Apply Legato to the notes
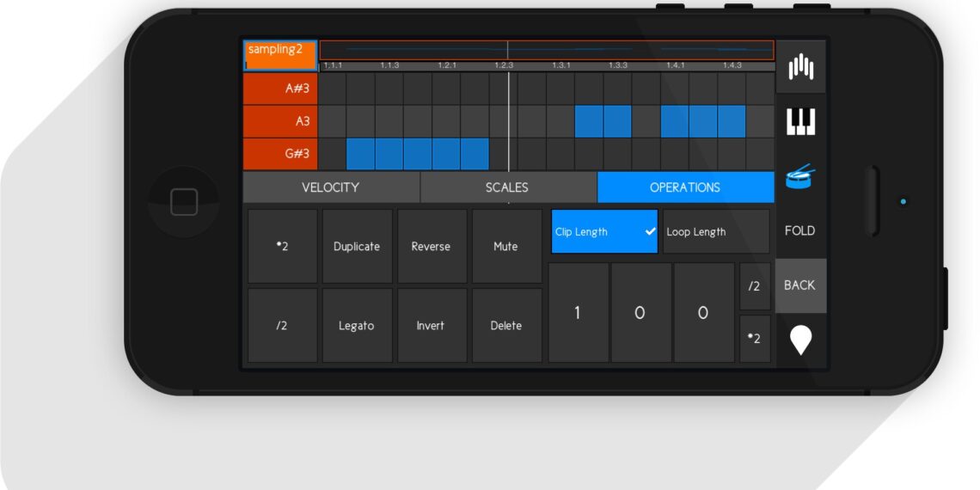The height and width of the screenshot is (490, 980). pos(356,326)
